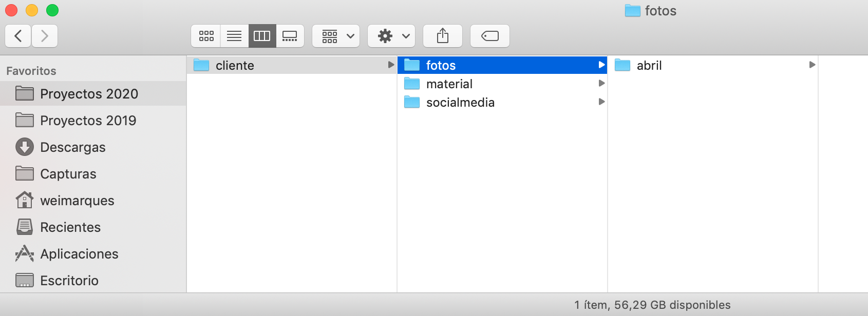The height and width of the screenshot is (316, 868).
Task: Open the weimarques home folder
Action: click(77, 201)
